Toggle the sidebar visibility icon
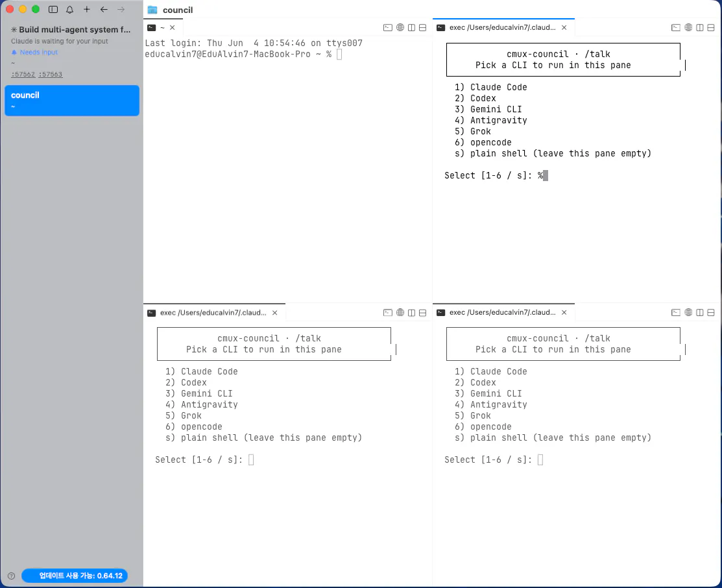The image size is (722, 588). pos(53,9)
